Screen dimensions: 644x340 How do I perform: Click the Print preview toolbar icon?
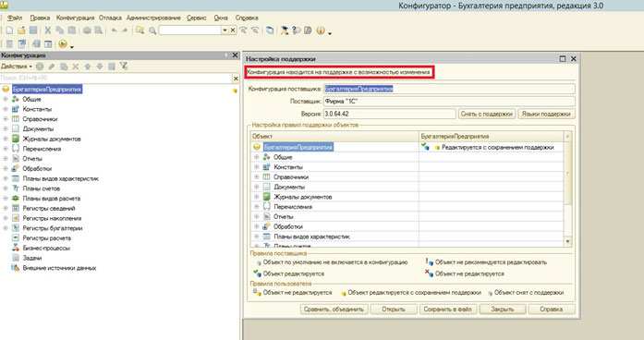click(x=99, y=30)
